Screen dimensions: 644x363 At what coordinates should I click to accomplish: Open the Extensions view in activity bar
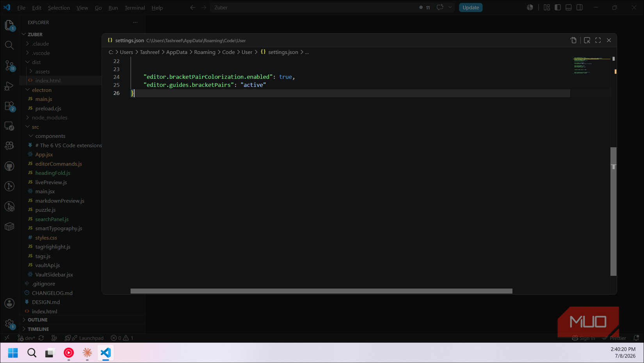pyautogui.click(x=9, y=106)
